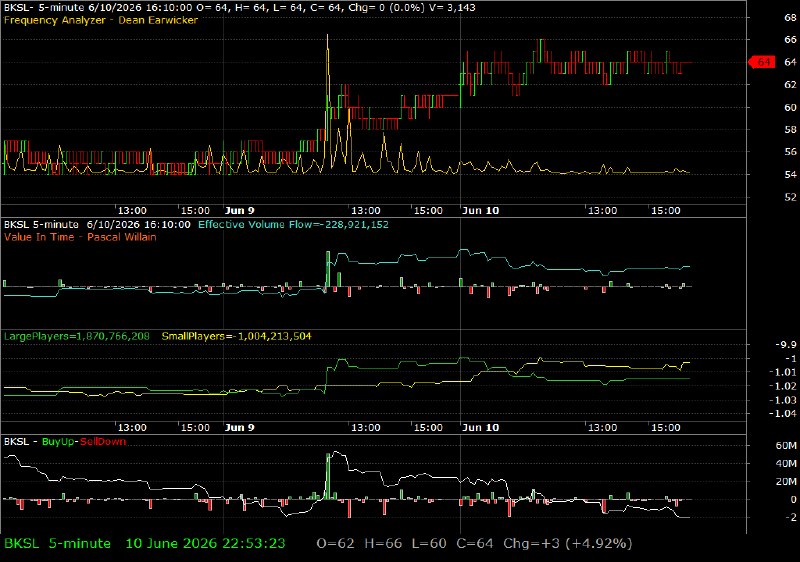Click the 56 price level on right axis
Image resolution: width=800 pixels, height=562 pixels.
790,152
